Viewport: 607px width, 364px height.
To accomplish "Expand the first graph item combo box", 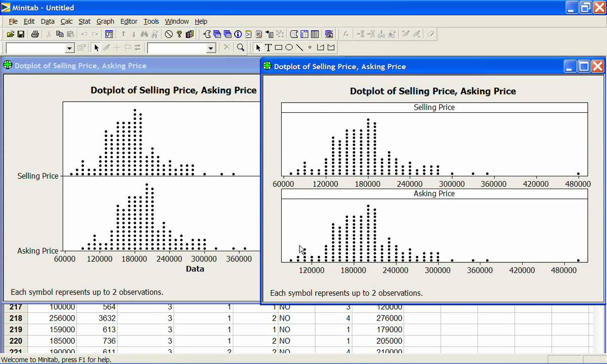I will 70,48.
